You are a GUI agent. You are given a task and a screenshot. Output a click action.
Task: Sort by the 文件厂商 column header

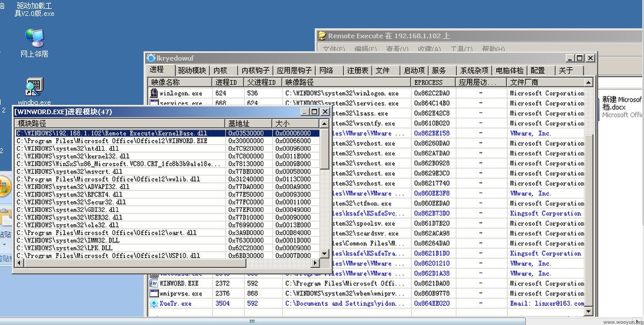click(x=545, y=82)
